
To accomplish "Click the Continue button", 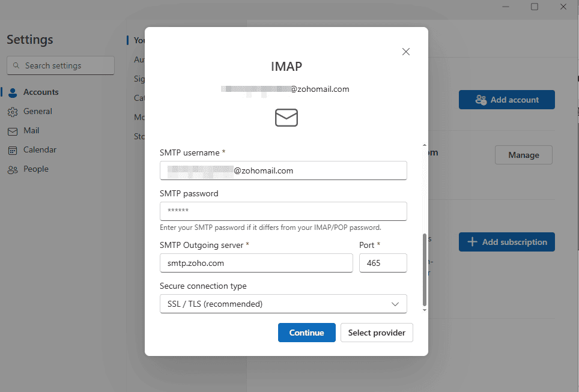I will 306,333.
